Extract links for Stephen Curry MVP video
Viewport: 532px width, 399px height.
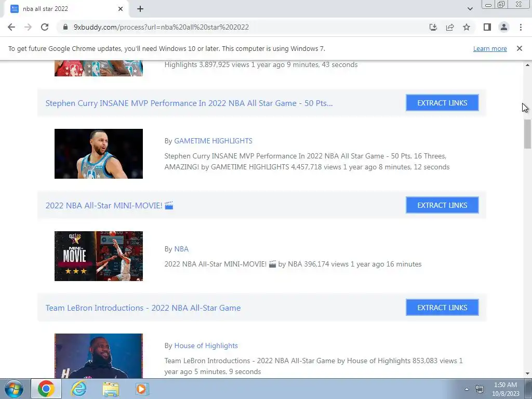442,103
